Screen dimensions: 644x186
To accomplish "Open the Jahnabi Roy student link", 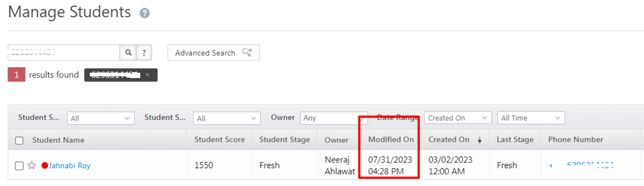I will click(70, 165).
